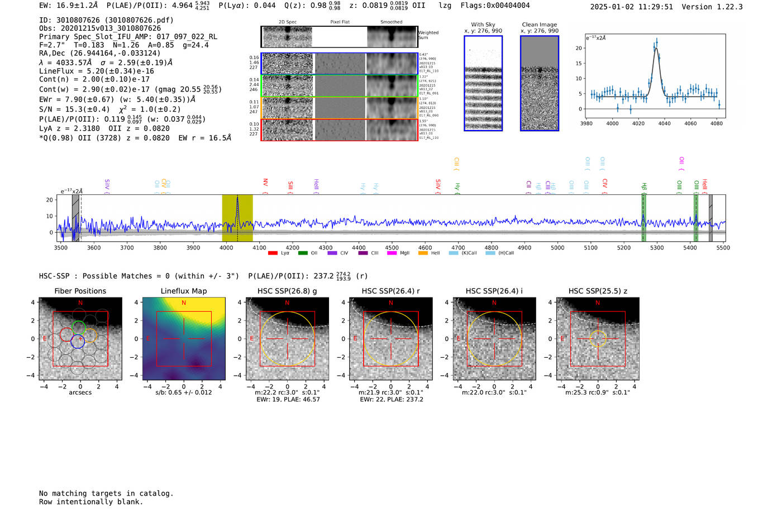Click the With Sky image
Screen dimensions: 782x532
pyautogui.click(x=483, y=83)
